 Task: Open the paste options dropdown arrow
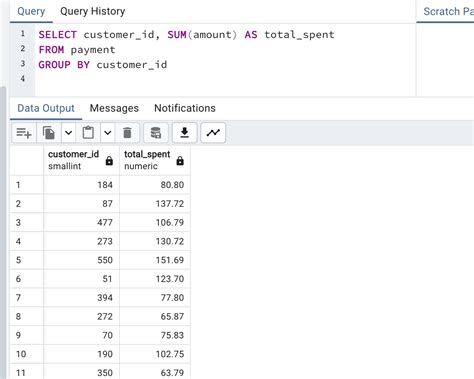[107, 133]
